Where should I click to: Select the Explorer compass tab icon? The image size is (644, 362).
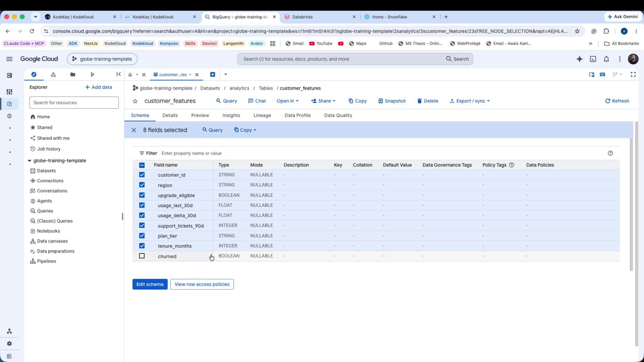click(34, 74)
